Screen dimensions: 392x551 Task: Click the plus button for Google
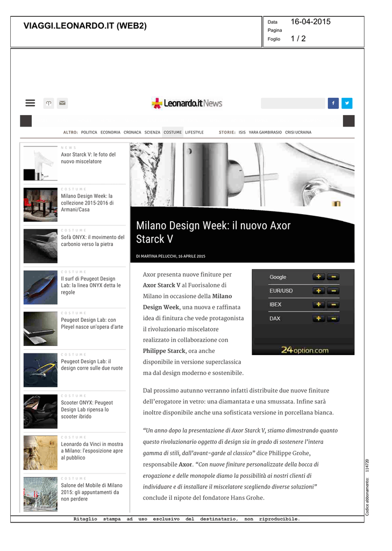318,277
